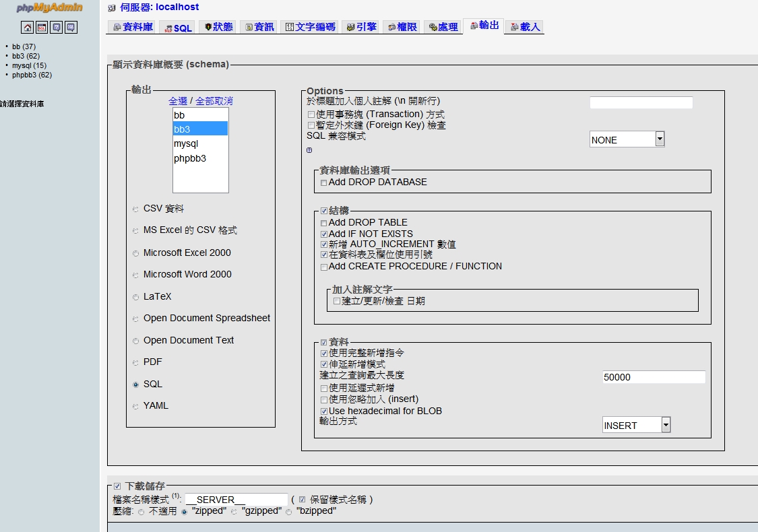Screen dimensions: 758x532
Task: Choose LaTeX export format
Action: pos(135,297)
